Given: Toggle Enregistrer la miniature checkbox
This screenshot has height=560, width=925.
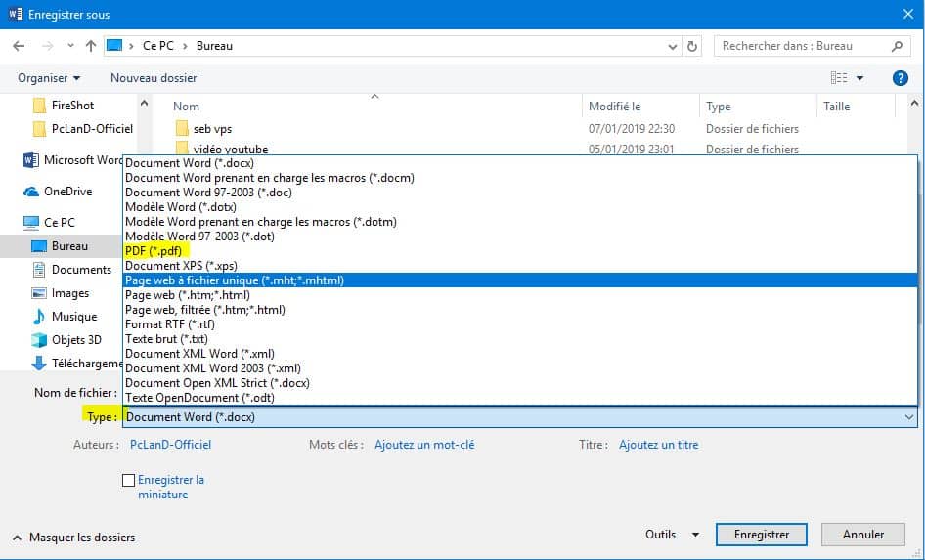Looking at the screenshot, I should click(129, 481).
